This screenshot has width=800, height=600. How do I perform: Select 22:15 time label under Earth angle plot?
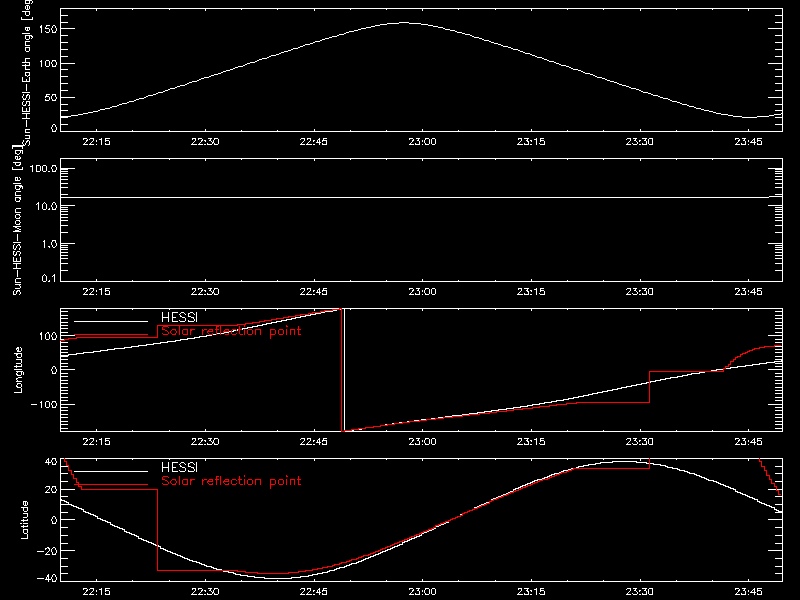[96, 142]
